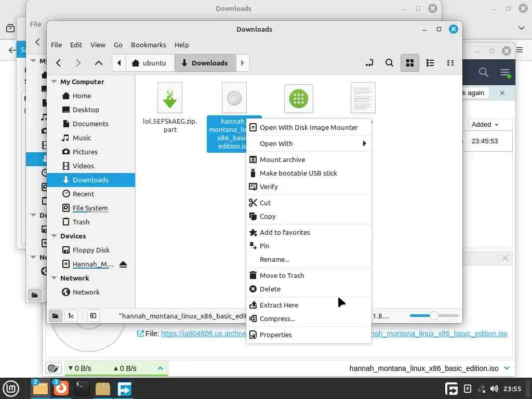Open the File menu
The height and width of the screenshot is (399, 532).
coord(56,45)
